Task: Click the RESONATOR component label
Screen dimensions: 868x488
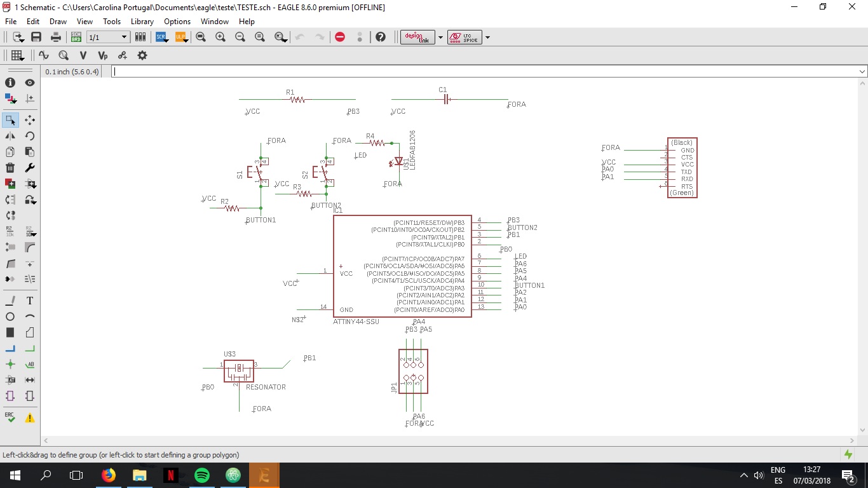Action: 266,387
